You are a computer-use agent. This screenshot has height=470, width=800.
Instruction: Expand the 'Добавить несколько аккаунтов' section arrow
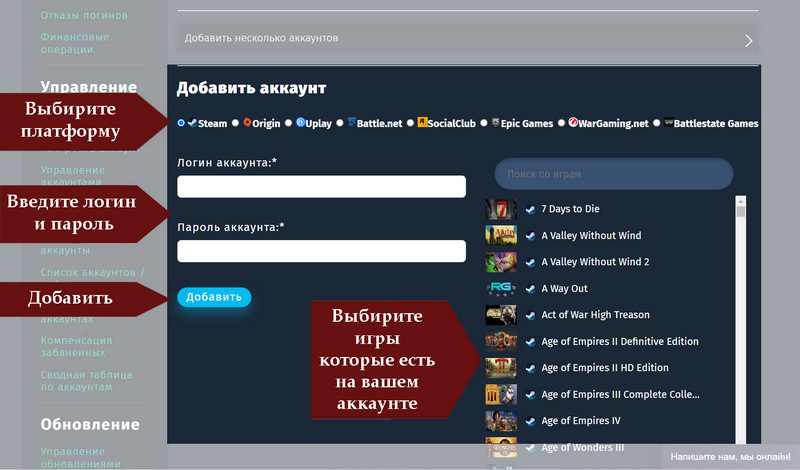(748, 40)
